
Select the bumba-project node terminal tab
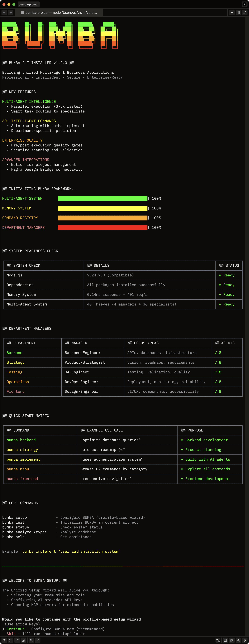click(x=59, y=13)
